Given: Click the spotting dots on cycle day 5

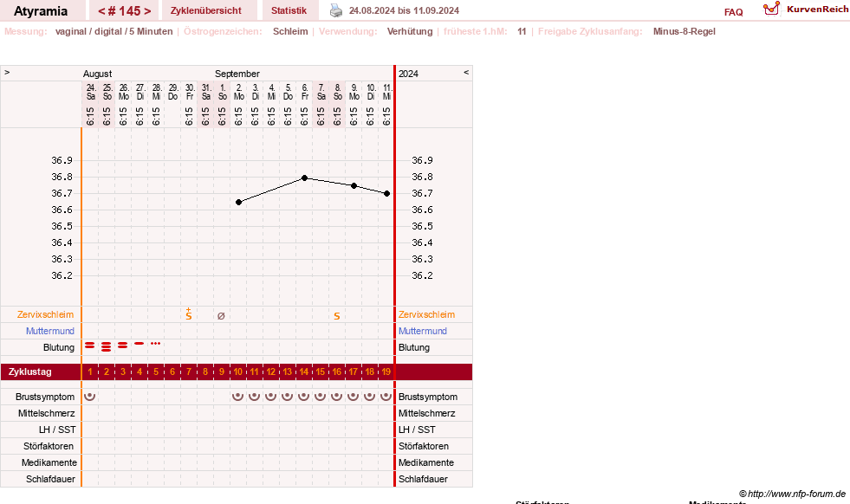Looking at the screenshot, I should pos(156,344).
